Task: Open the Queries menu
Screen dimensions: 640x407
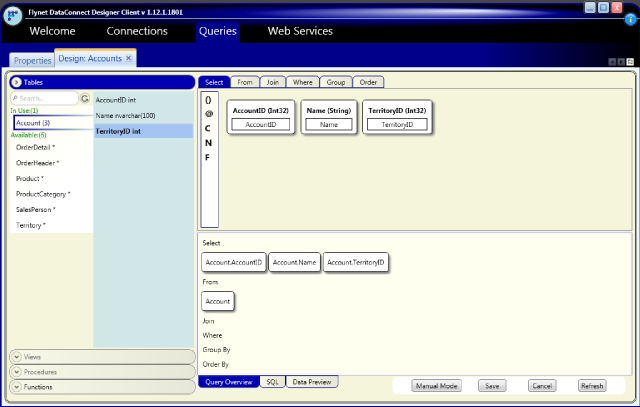Action: pos(218,31)
